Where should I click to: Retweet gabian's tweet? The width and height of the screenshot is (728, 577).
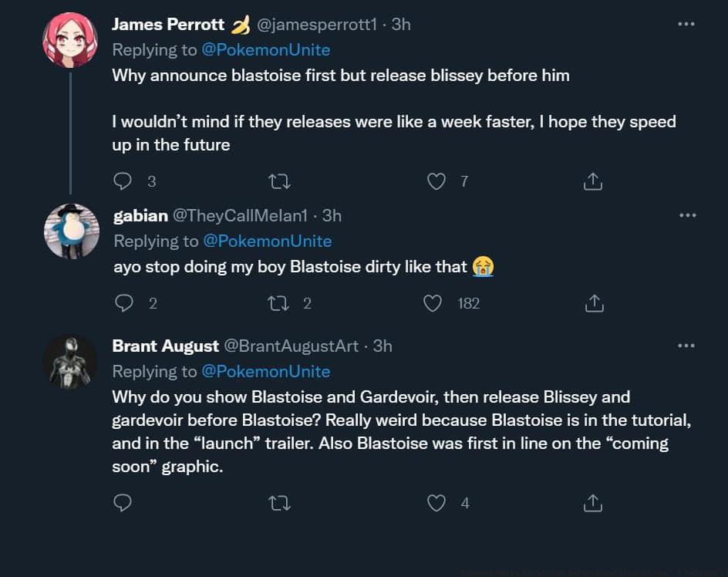281,303
